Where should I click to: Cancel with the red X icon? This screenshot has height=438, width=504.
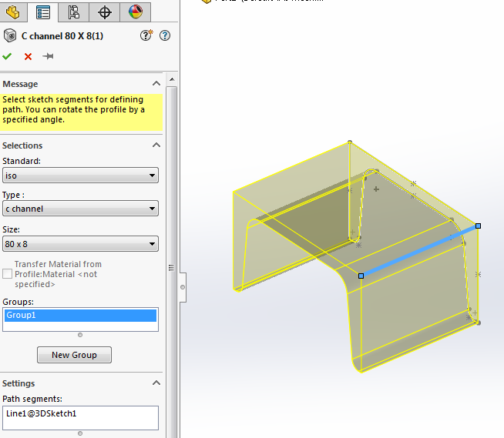[28, 56]
